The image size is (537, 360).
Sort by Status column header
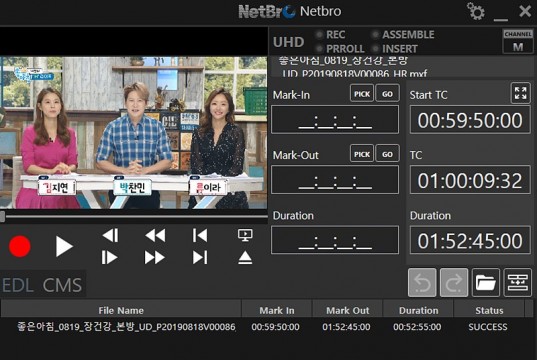(x=489, y=310)
